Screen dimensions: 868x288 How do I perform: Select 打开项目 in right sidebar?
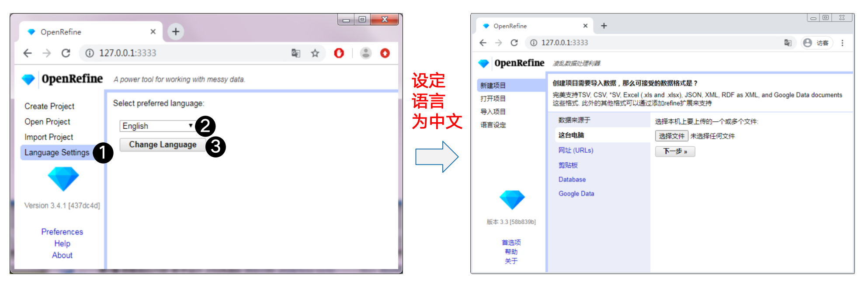tap(493, 99)
